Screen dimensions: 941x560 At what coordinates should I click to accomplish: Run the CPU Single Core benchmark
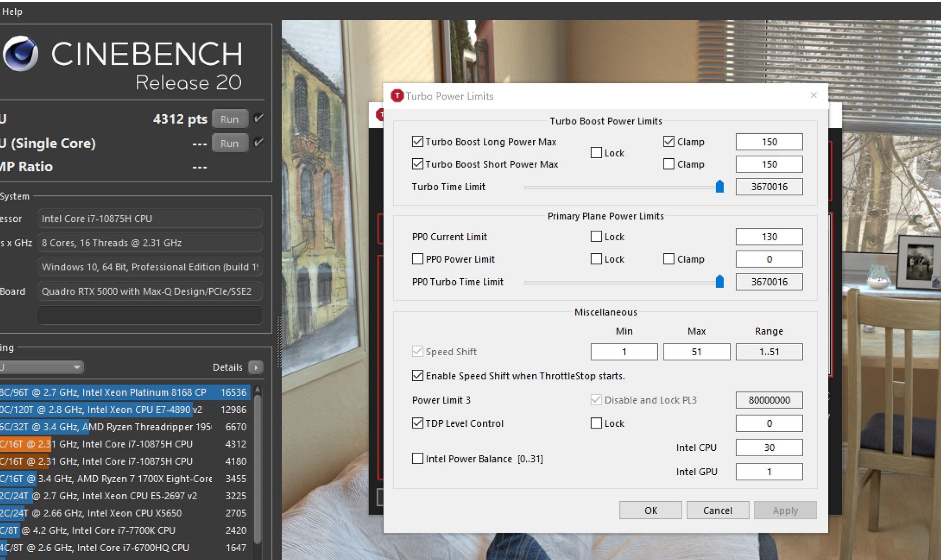[x=229, y=143]
